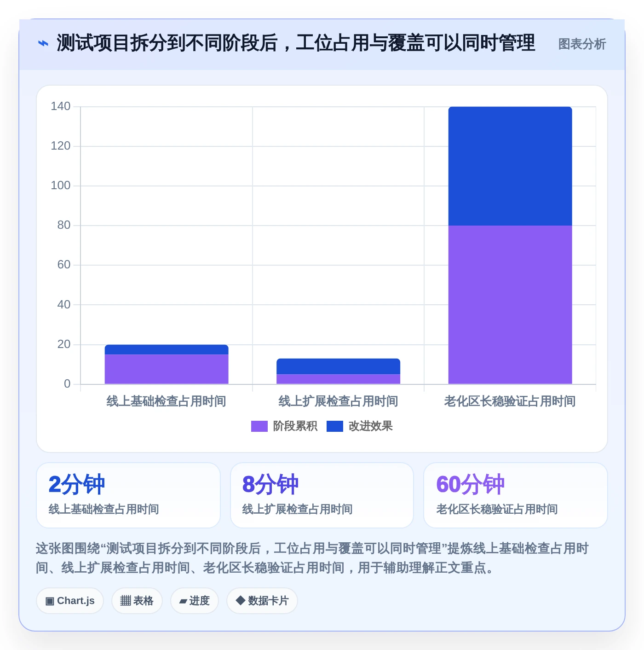This screenshot has width=644, height=650.
Task: Click y-axis value 20
Action: [x=64, y=344]
